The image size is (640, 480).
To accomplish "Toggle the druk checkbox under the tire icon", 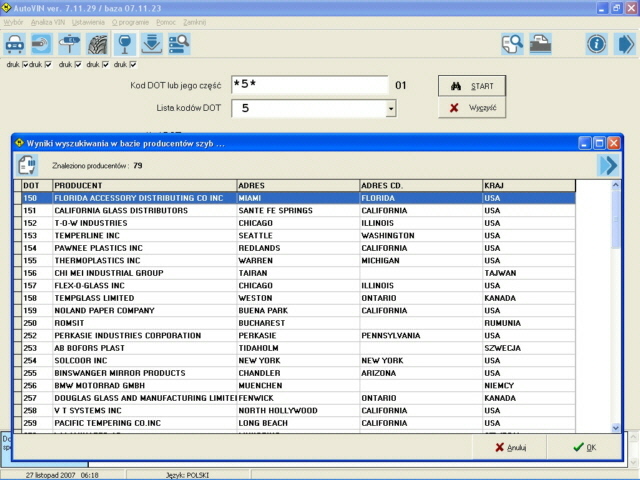I will click(x=104, y=65).
